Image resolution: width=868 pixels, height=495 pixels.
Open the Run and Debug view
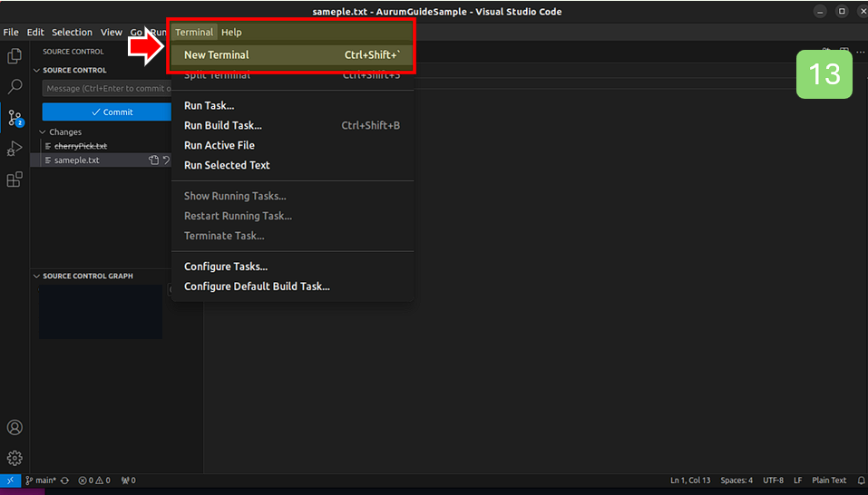(x=15, y=148)
